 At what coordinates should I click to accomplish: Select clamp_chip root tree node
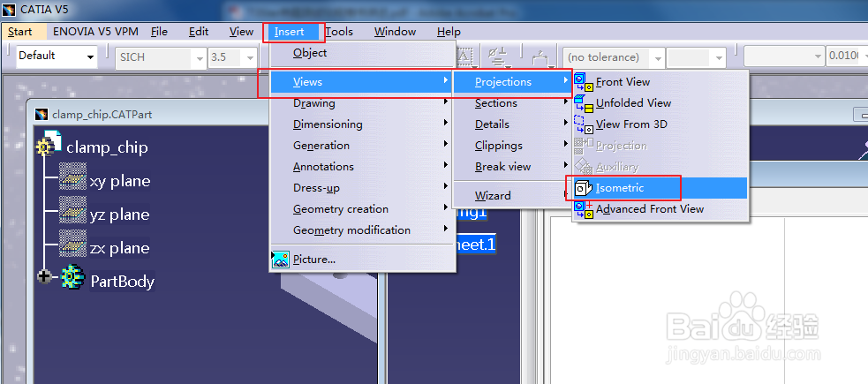(x=107, y=147)
